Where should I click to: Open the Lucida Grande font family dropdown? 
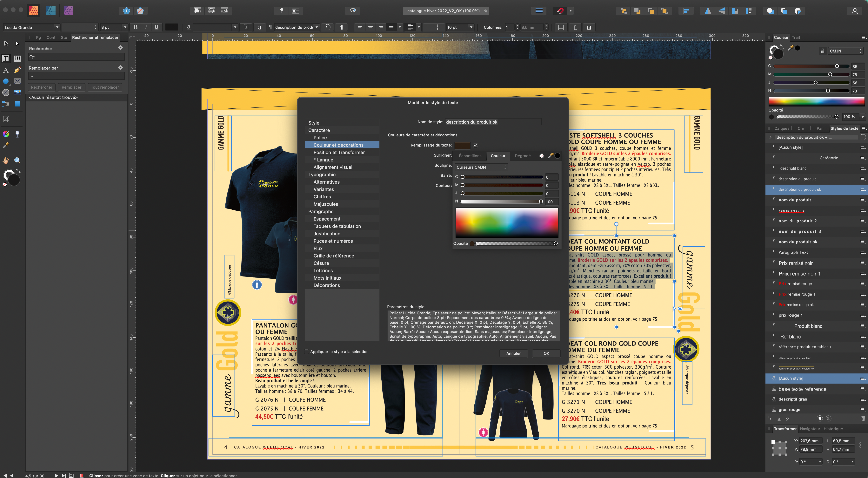pyautogui.click(x=57, y=27)
